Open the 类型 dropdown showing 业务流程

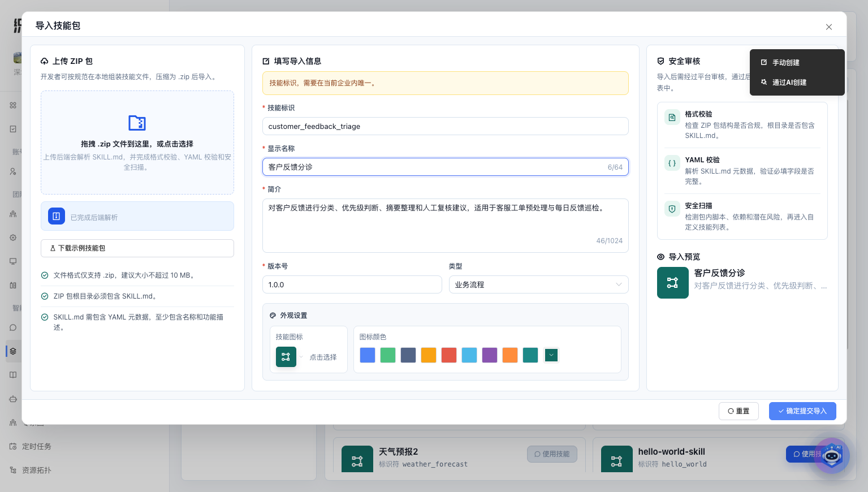[539, 284]
